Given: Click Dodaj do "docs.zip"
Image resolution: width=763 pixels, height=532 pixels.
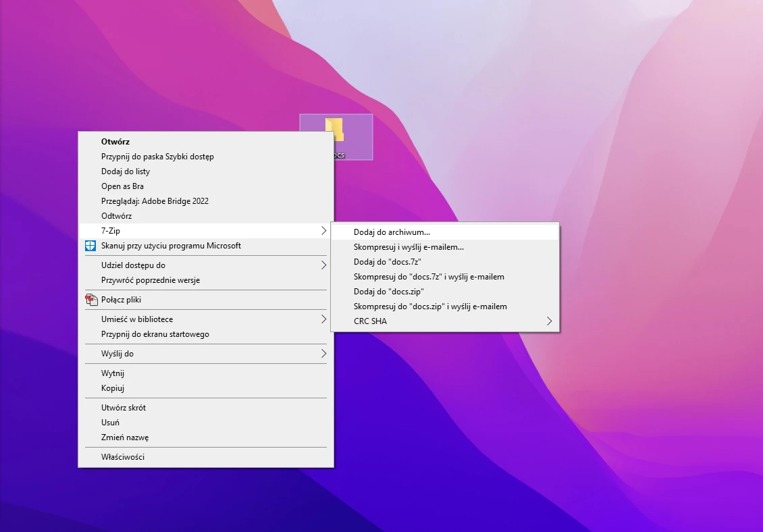Looking at the screenshot, I should [389, 292].
